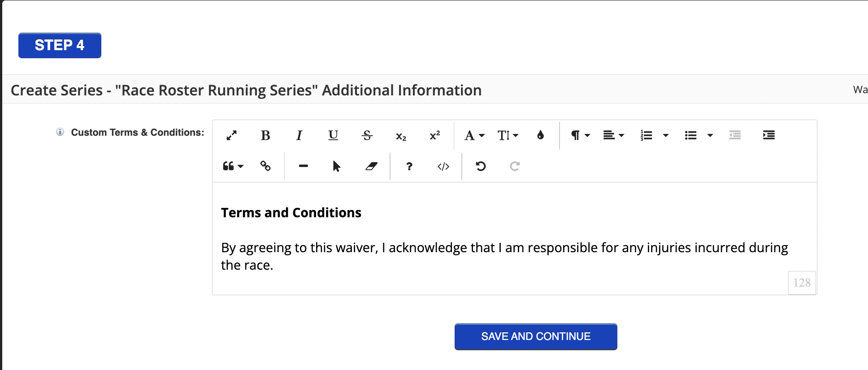Apply bold formatting
This screenshot has width=868, height=370.
[x=265, y=135]
